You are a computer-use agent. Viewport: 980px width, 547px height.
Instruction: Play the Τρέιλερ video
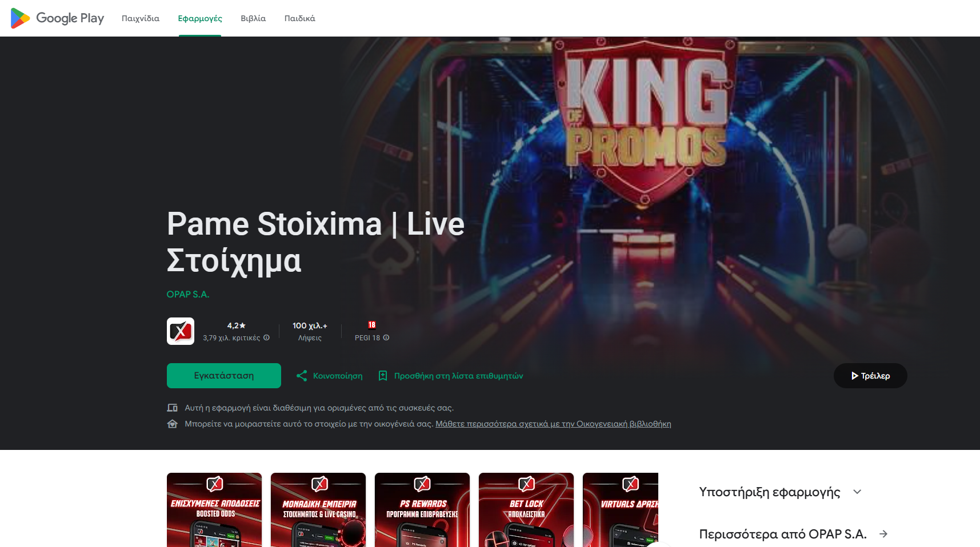pyautogui.click(x=870, y=376)
